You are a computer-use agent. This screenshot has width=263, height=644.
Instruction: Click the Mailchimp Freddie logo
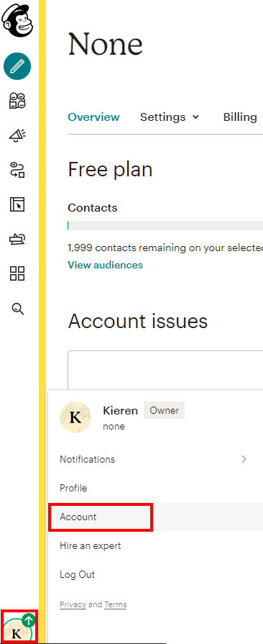17,21
